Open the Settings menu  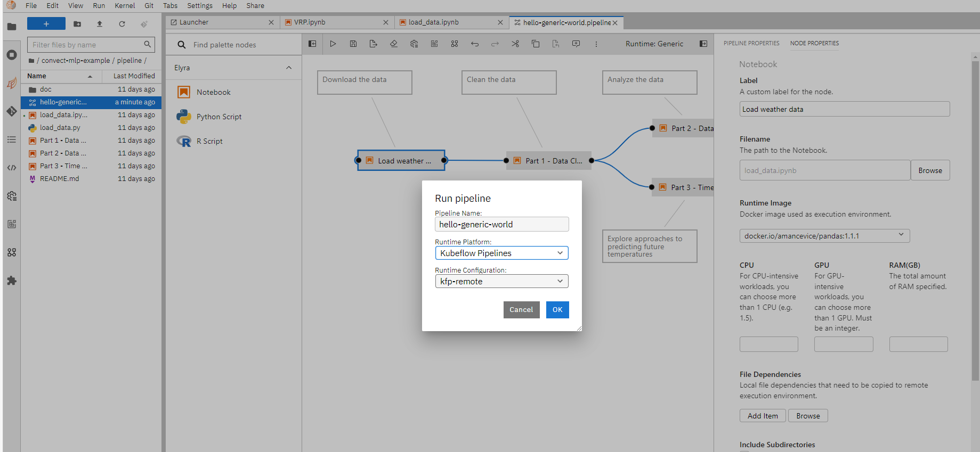[200, 5]
